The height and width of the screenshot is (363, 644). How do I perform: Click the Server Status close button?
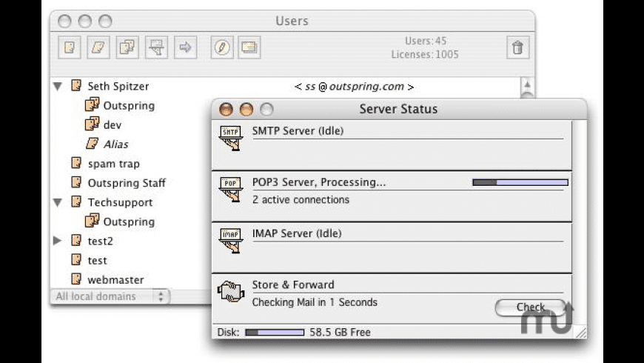click(x=226, y=110)
